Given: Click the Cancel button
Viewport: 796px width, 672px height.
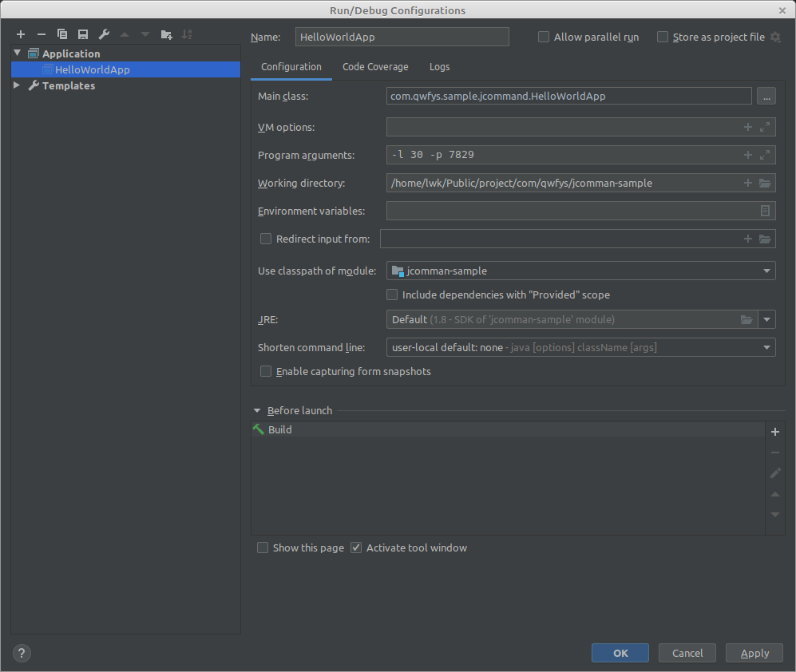Looking at the screenshot, I should [x=687, y=653].
